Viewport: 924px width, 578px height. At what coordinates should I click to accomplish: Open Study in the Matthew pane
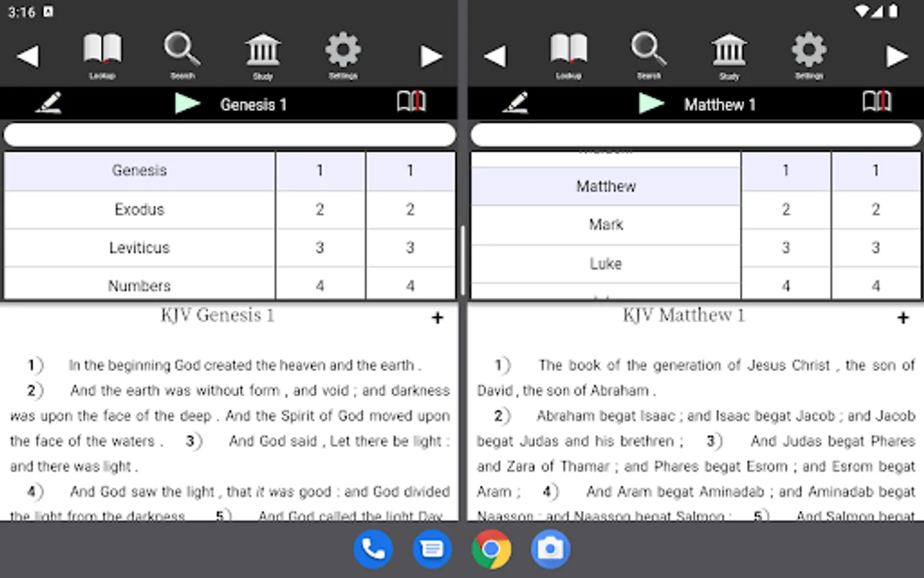729,56
